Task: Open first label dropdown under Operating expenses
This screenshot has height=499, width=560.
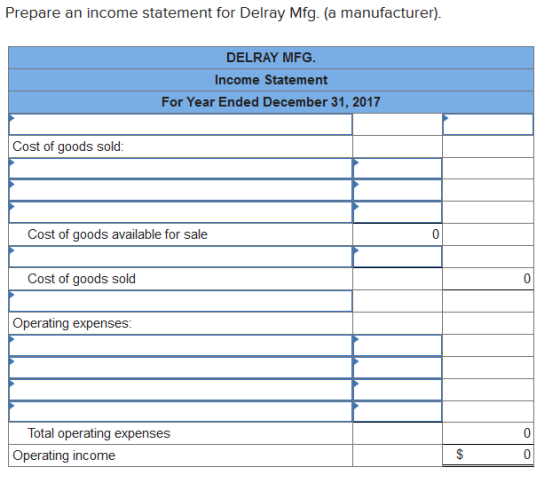Action: (180, 345)
